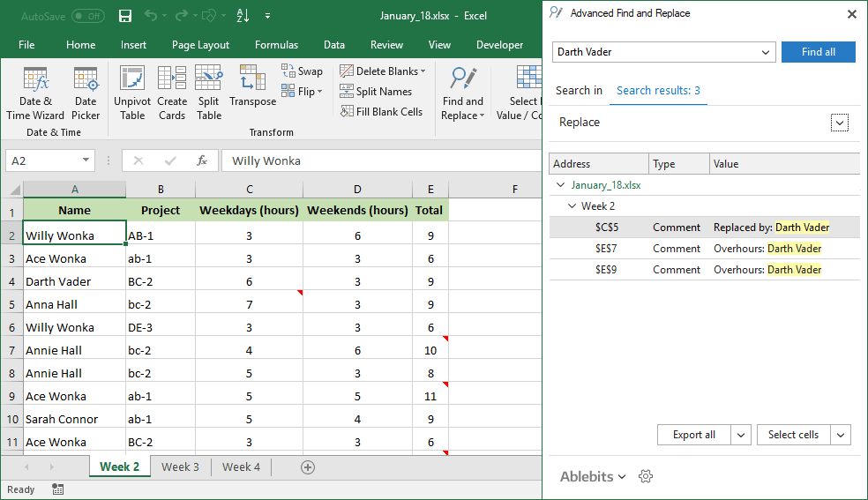Click the Fill Blank Cells tool
The height and width of the screenshot is (500, 868).
[x=381, y=112]
